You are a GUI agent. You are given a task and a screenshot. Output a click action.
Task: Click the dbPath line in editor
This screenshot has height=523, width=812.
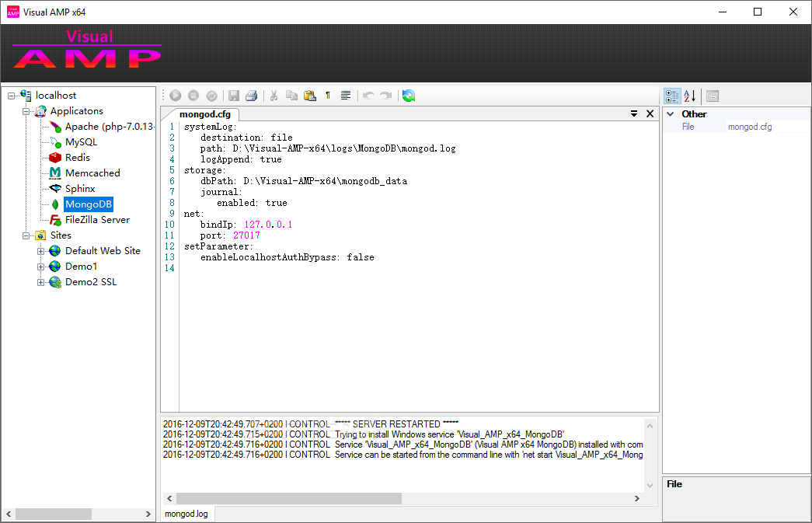[x=304, y=181]
